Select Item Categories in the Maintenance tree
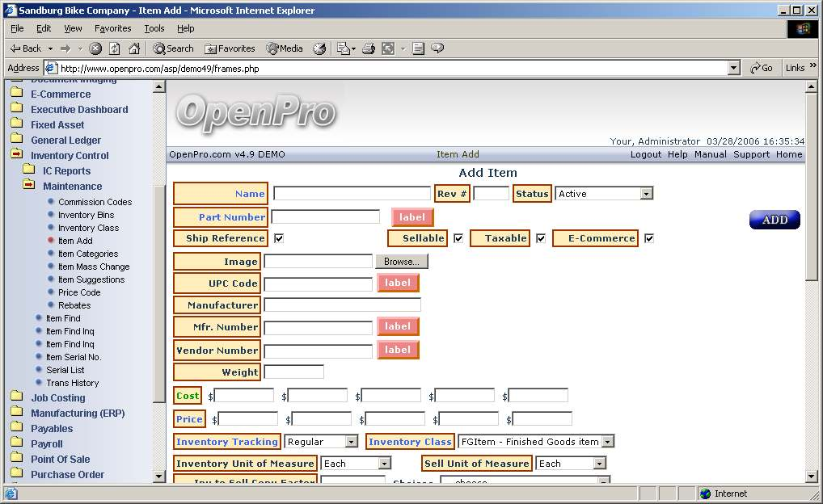Screen dimensions: 823x504 (x=87, y=254)
